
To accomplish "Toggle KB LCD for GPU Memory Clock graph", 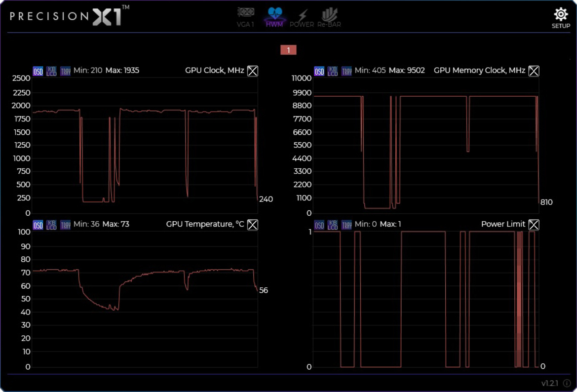I will tap(333, 71).
